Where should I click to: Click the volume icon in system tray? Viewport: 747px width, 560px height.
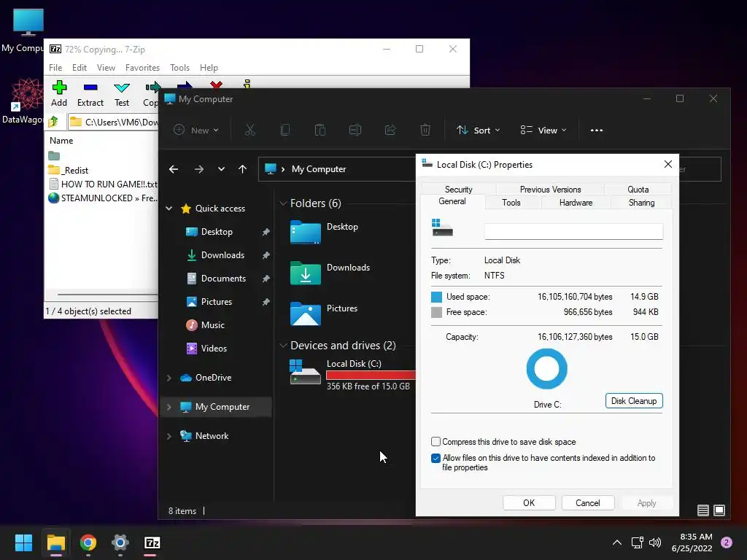pos(655,542)
